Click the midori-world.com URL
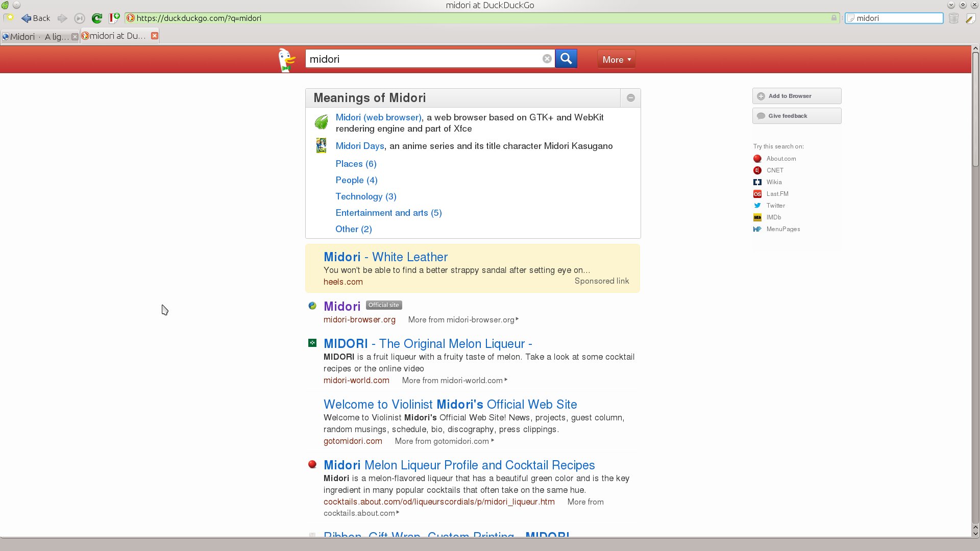 click(x=356, y=381)
